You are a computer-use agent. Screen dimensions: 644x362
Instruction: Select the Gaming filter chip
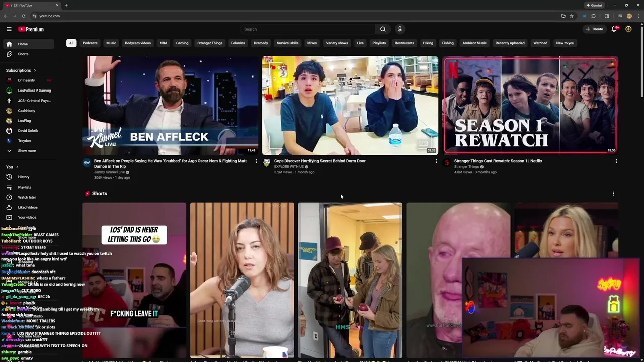pos(182,43)
